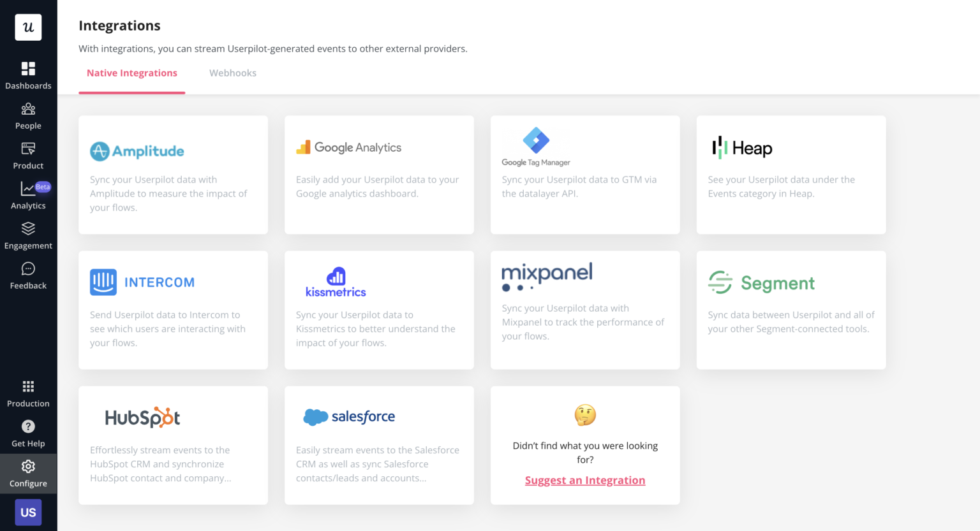This screenshot has height=531, width=980.
Task: Open the Product section
Action: tap(28, 156)
